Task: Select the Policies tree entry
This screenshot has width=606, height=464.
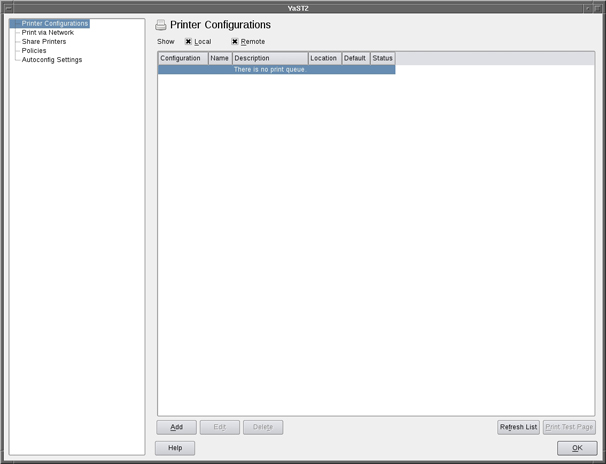Action: [x=34, y=50]
